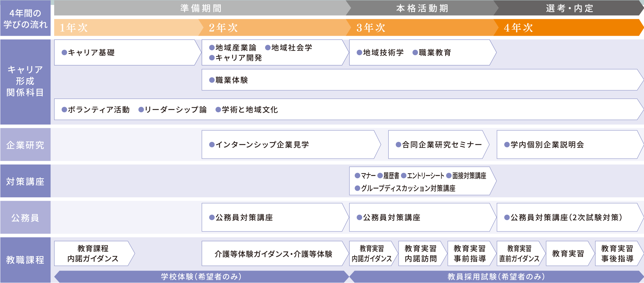
Task: Click the 教員採用試験(希望者のみ) bar
Action: [496, 277]
